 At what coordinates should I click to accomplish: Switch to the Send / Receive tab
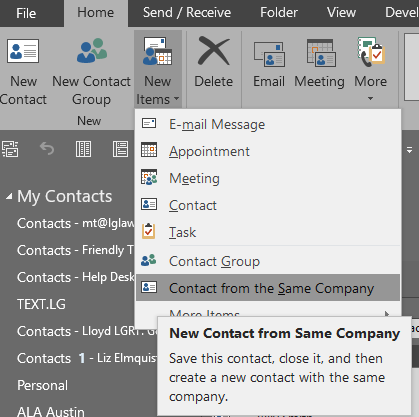[187, 13]
